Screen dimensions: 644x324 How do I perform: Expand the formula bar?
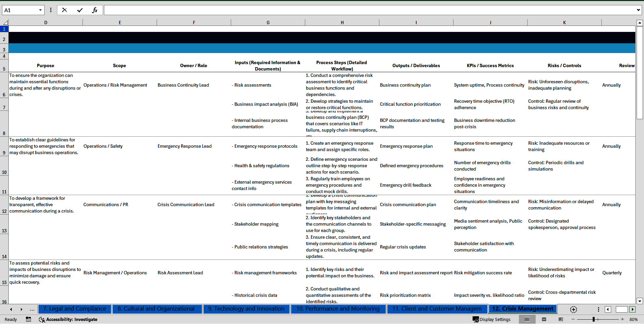638,10
